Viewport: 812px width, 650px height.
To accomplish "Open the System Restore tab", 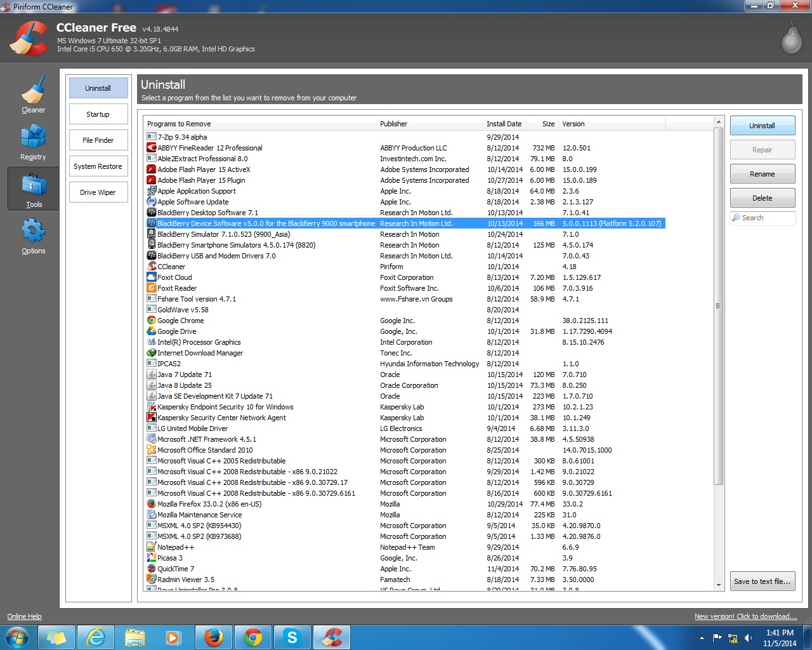I will (x=98, y=166).
